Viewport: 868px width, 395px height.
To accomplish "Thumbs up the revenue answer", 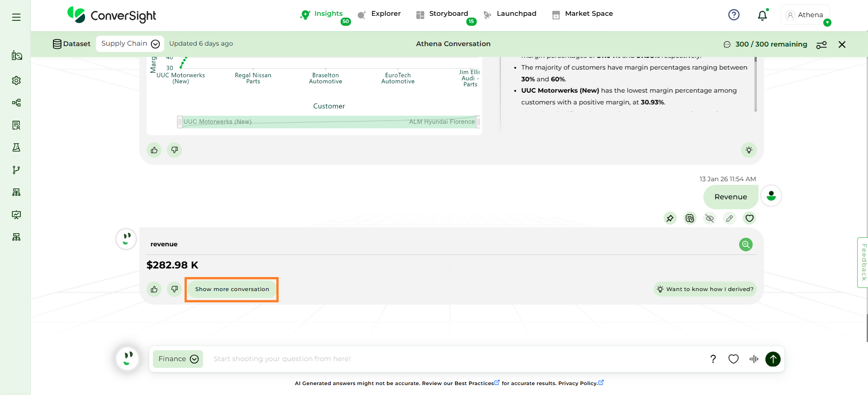I will coord(154,289).
